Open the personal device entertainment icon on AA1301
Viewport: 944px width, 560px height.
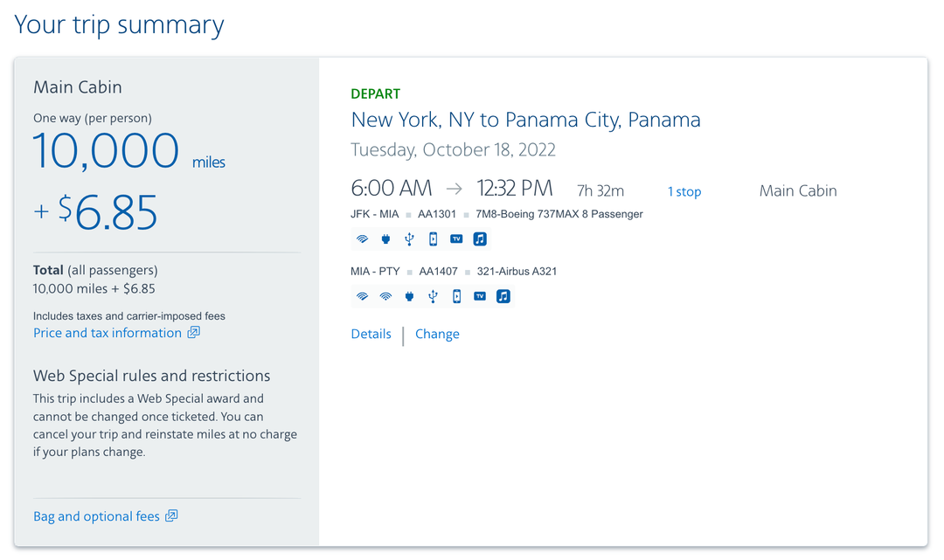click(x=433, y=239)
